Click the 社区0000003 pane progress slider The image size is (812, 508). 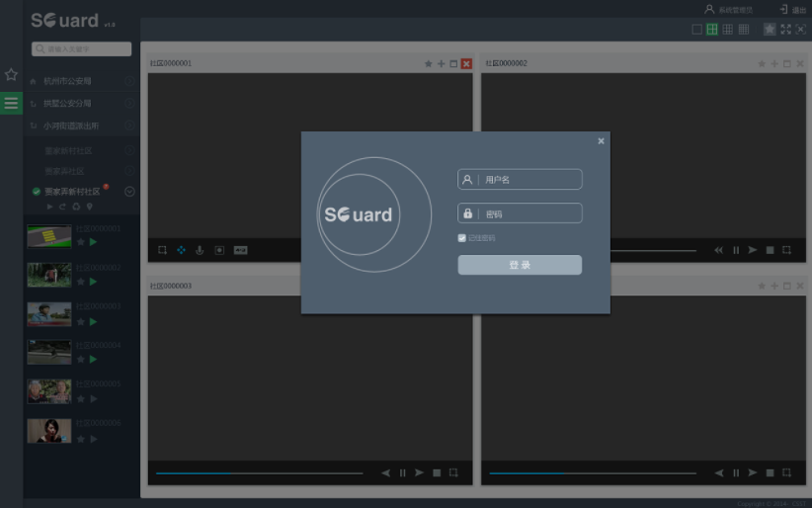point(259,473)
